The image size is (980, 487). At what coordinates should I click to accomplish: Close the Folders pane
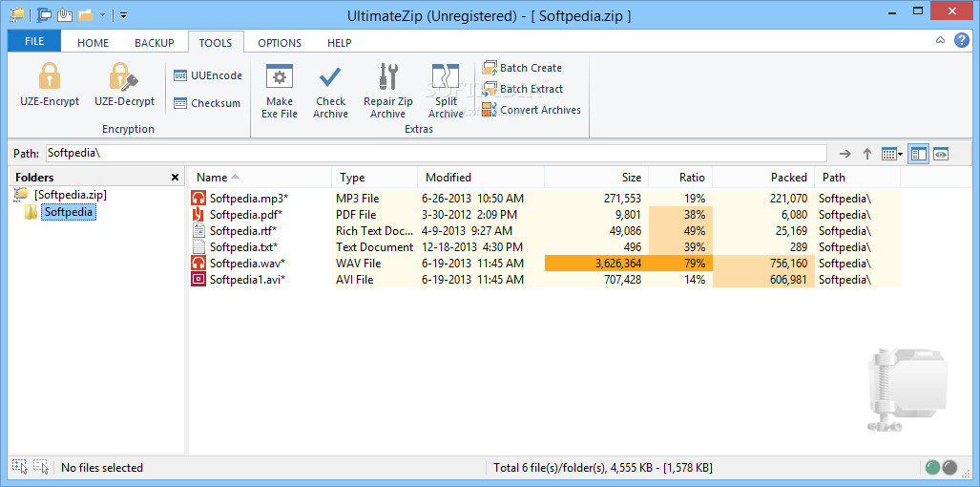pyautogui.click(x=175, y=178)
